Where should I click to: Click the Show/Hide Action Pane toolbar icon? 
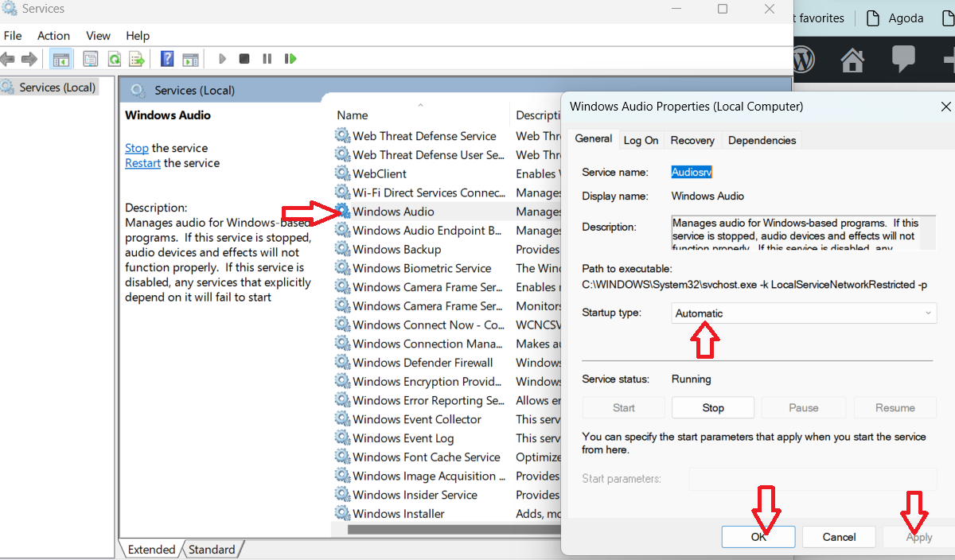pos(190,59)
